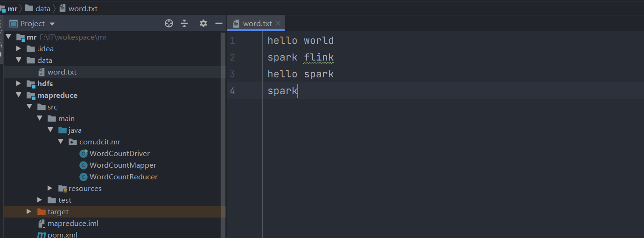Place cursor on 'hello world' line
The width and height of the screenshot is (644, 238).
301,41
